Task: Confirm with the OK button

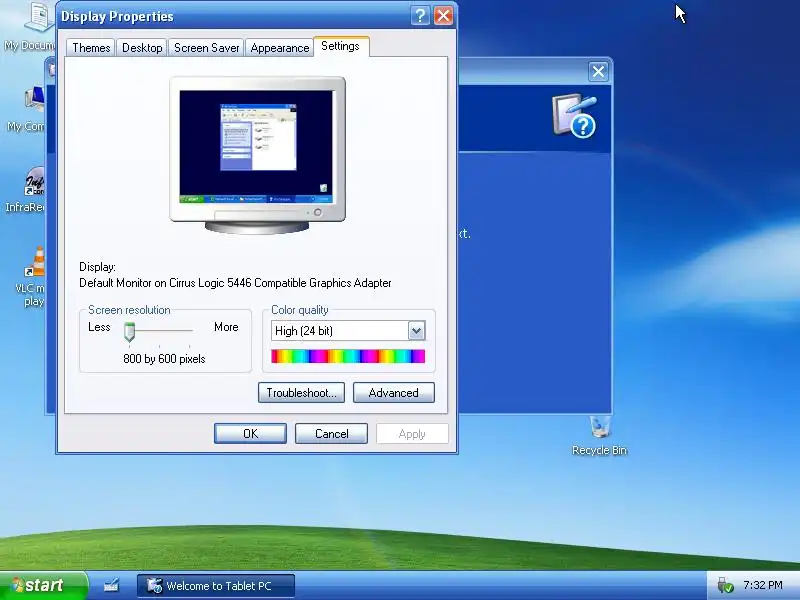Action: click(250, 433)
